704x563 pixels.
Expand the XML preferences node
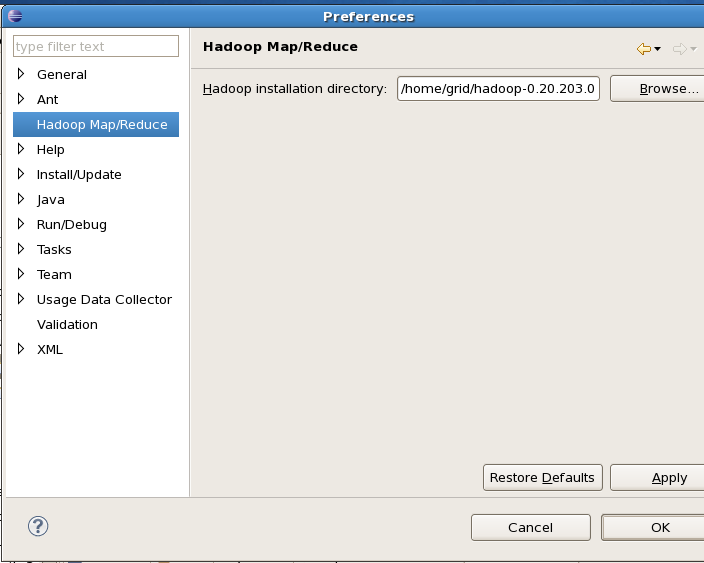point(21,348)
